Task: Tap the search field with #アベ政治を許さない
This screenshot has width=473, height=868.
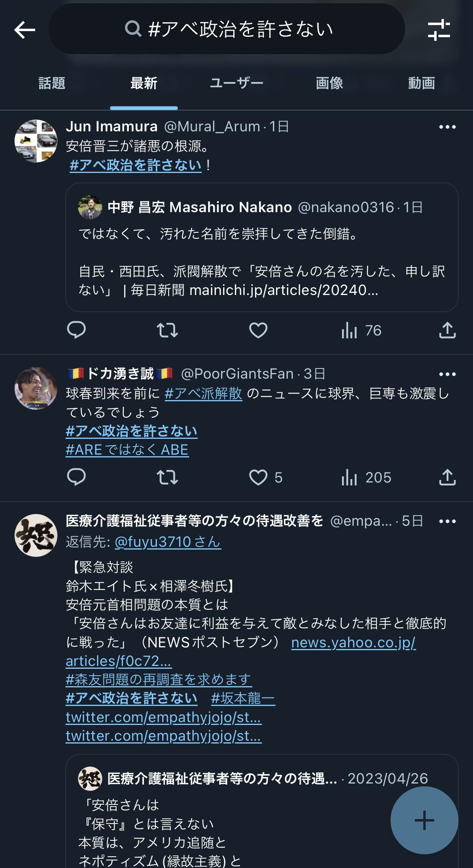Action: [x=227, y=29]
